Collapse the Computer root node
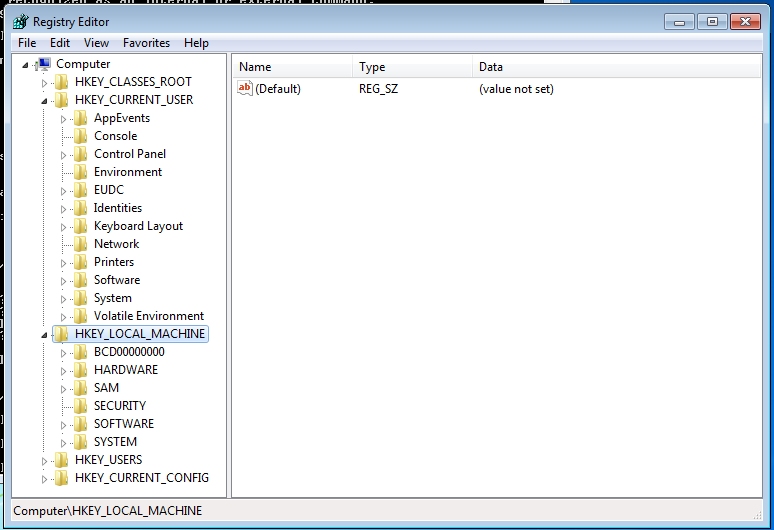Image resolution: width=774 pixels, height=530 pixels. [25, 65]
